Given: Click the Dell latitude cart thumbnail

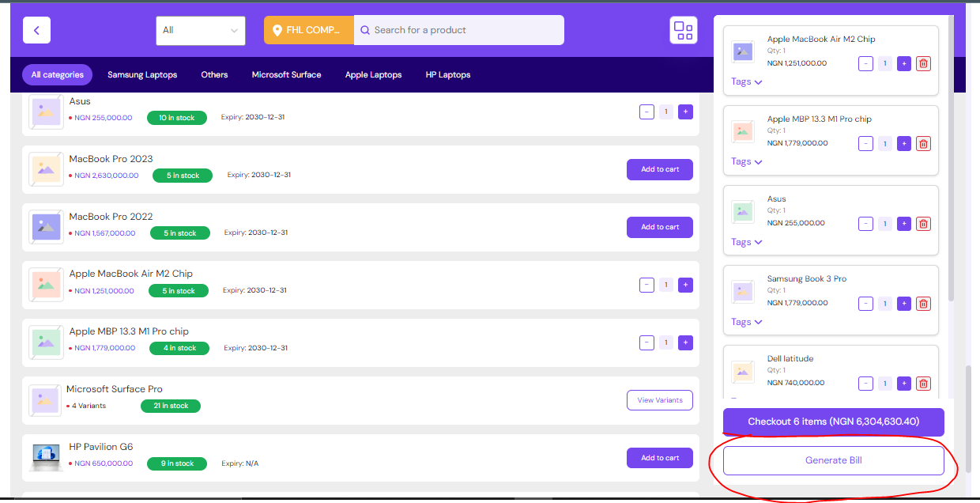Looking at the screenshot, I should coord(742,372).
